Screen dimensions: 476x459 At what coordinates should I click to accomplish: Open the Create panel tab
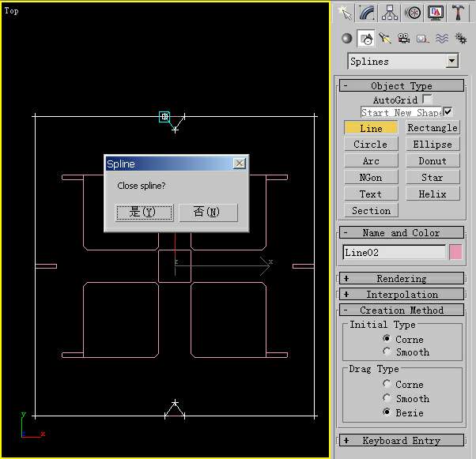click(345, 13)
